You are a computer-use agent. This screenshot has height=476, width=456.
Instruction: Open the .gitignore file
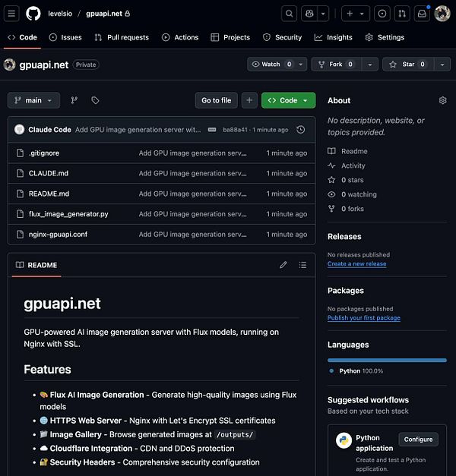(44, 153)
